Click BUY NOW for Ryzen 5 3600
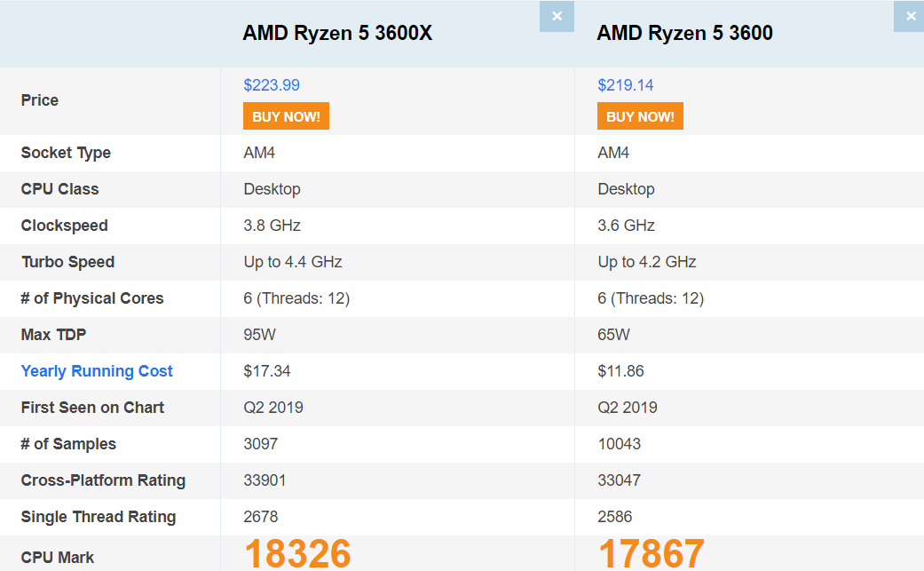Viewport: 924px width, 571px height. 640,116
